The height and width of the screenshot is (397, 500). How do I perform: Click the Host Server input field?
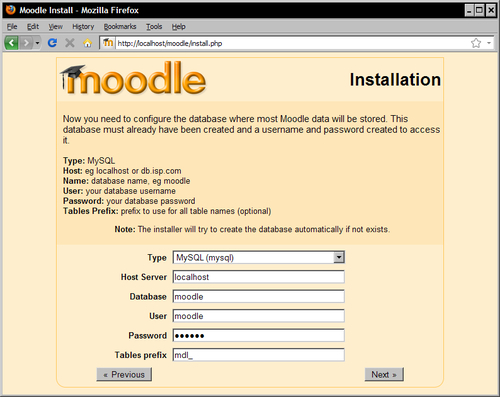pos(259,277)
